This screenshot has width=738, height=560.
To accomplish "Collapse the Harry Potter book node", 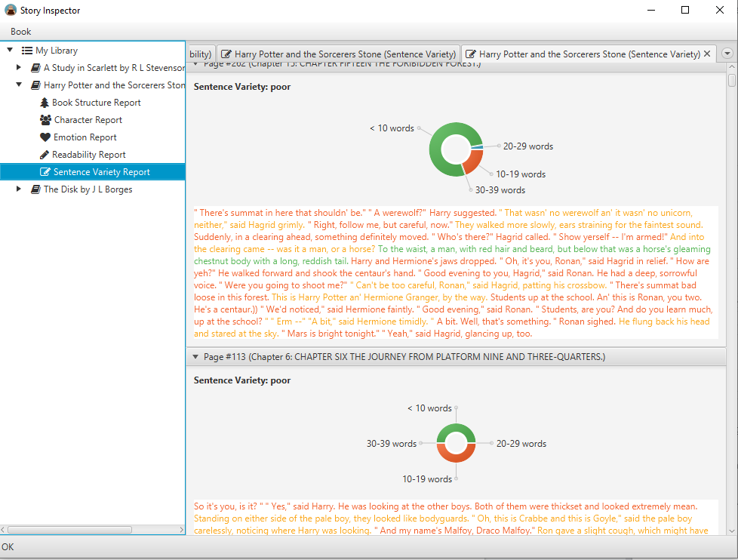I will click(19, 85).
